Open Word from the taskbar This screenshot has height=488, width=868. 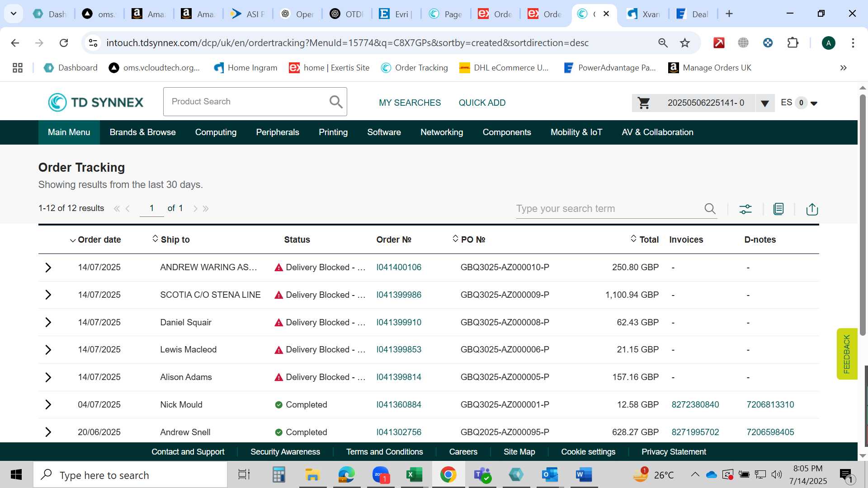click(584, 475)
